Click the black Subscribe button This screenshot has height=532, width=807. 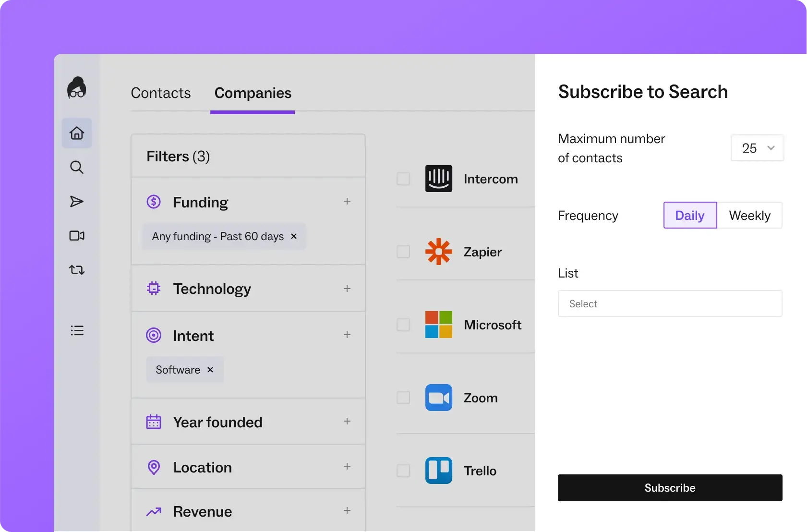[x=670, y=488]
